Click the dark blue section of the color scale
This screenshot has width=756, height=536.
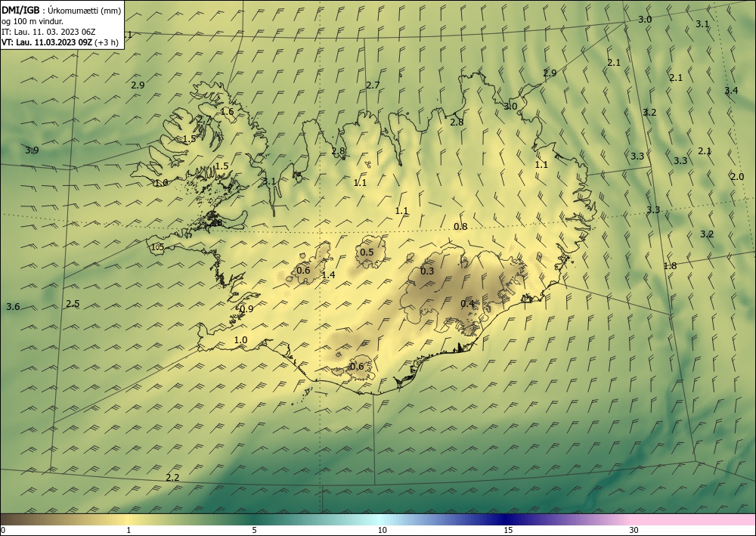tap(503, 519)
